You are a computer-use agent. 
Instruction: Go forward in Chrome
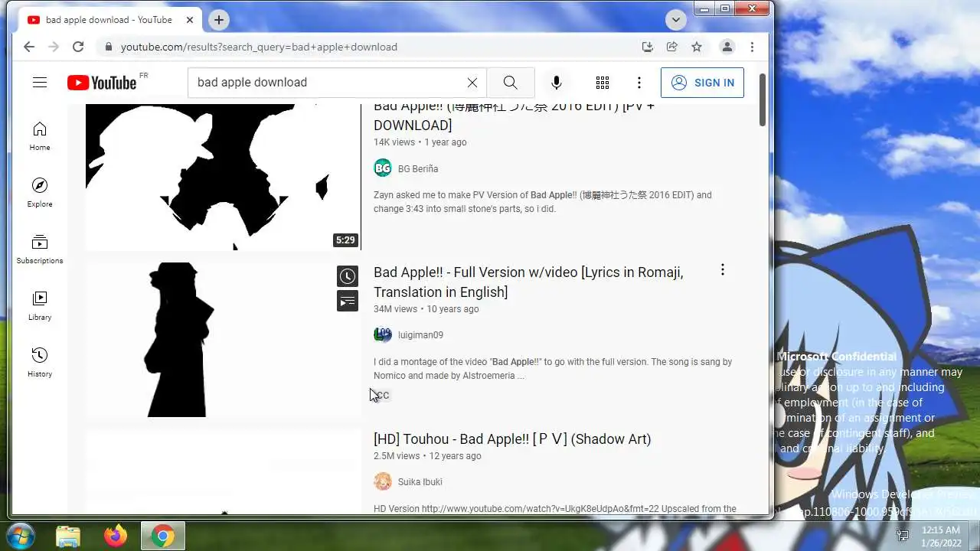pyautogui.click(x=54, y=47)
